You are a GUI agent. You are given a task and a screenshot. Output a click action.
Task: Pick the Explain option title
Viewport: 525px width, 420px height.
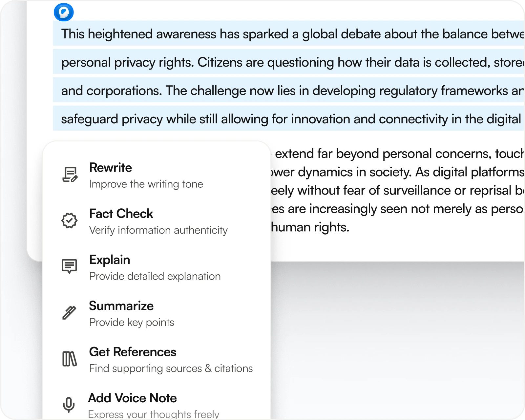pyautogui.click(x=110, y=260)
